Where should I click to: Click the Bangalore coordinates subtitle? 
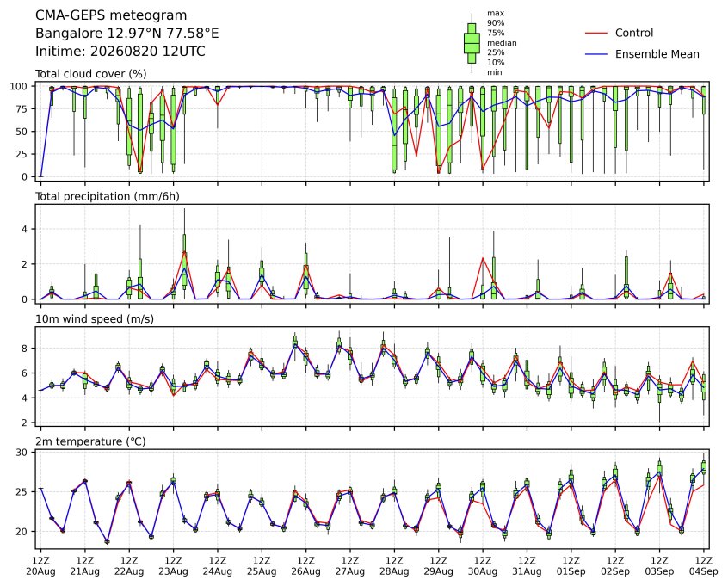(126, 34)
